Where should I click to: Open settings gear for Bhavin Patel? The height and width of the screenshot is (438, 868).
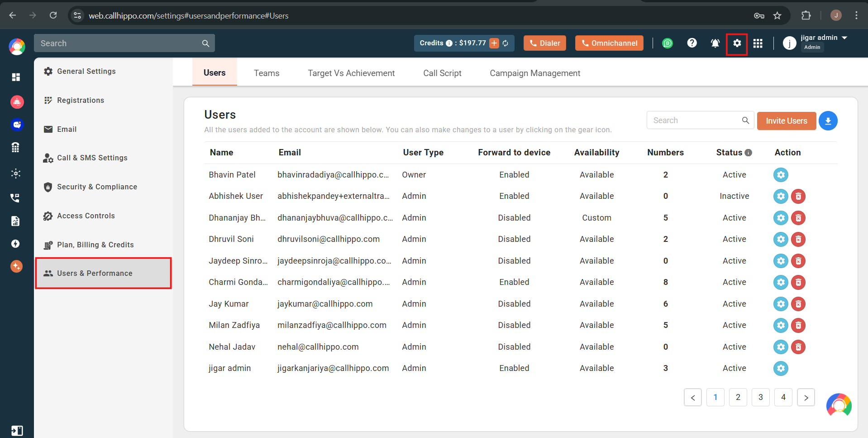(x=781, y=175)
